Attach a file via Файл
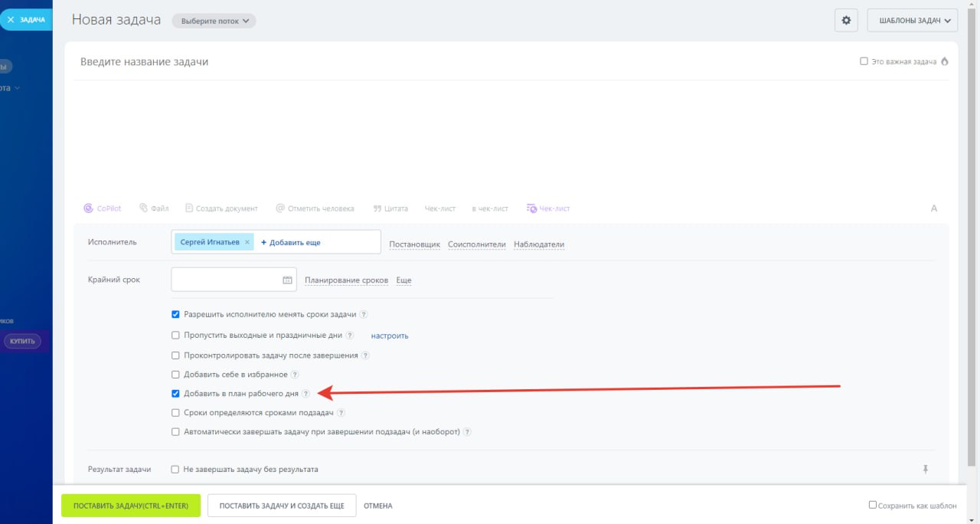The image size is (980, 524). pos(154,208)
